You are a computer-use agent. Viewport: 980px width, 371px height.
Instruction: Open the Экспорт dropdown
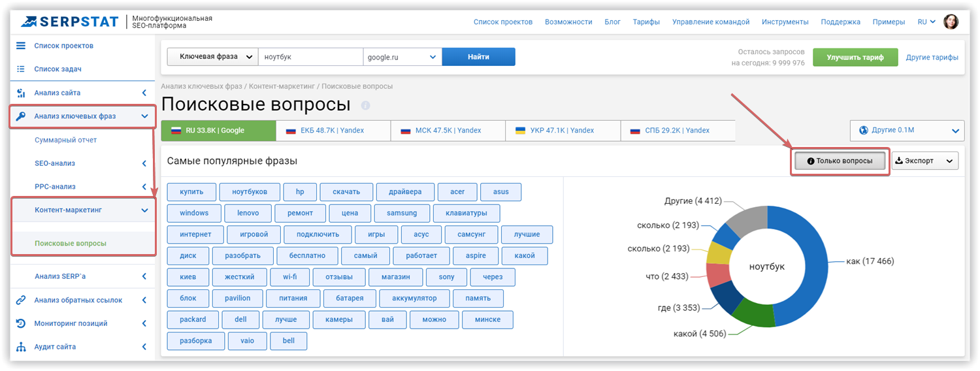[925, 161]
